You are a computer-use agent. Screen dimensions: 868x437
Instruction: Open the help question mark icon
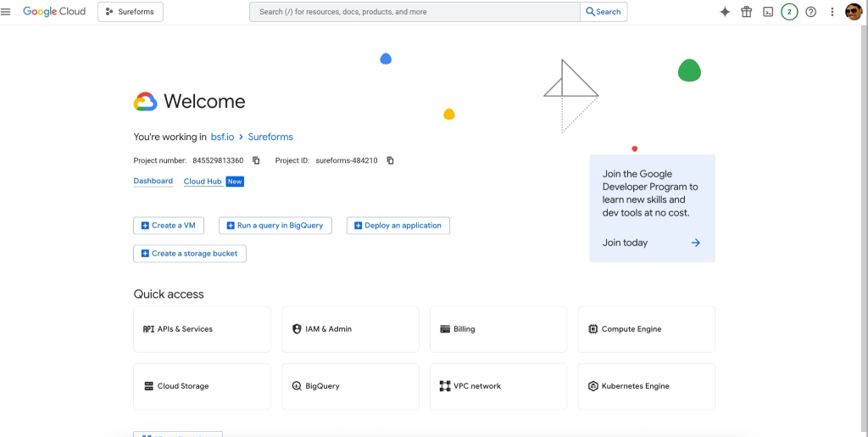(811, 12)
